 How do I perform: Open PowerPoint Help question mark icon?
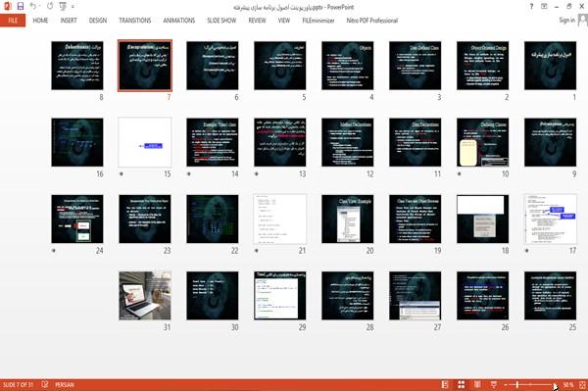click(x=531, y=7)
